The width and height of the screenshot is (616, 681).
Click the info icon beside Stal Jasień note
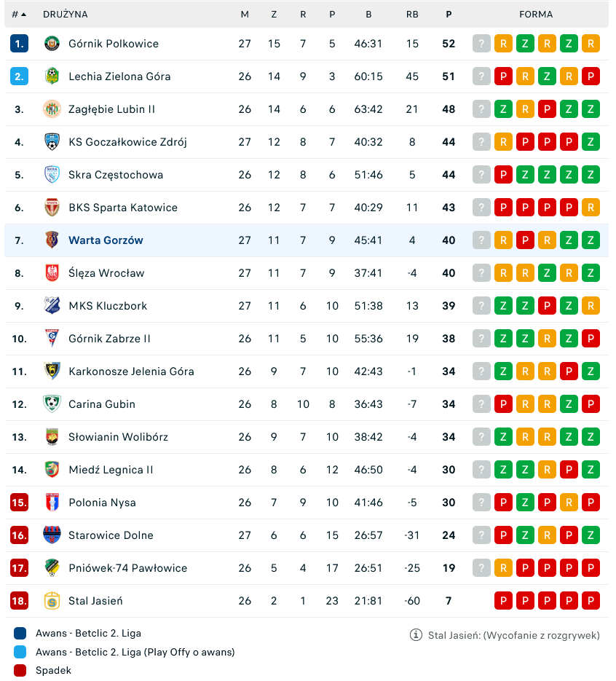coord(416,635)
